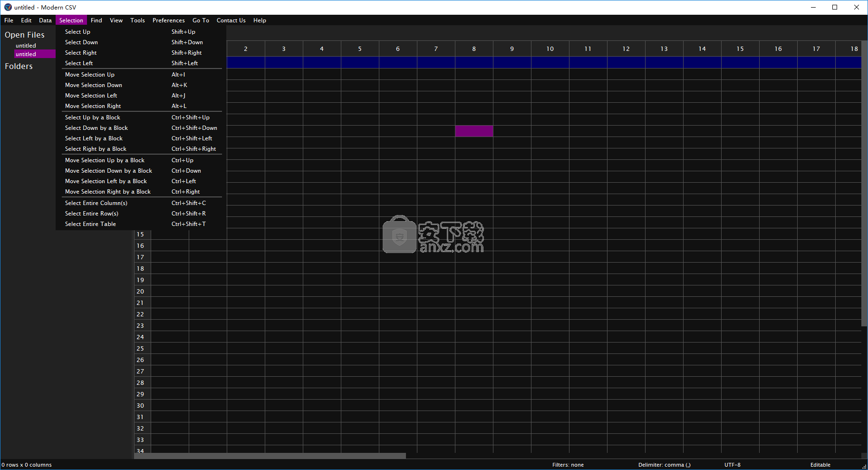Select column header 5
Image resolution: width=868 pixels, height=470 pixels.
point(360,49)
